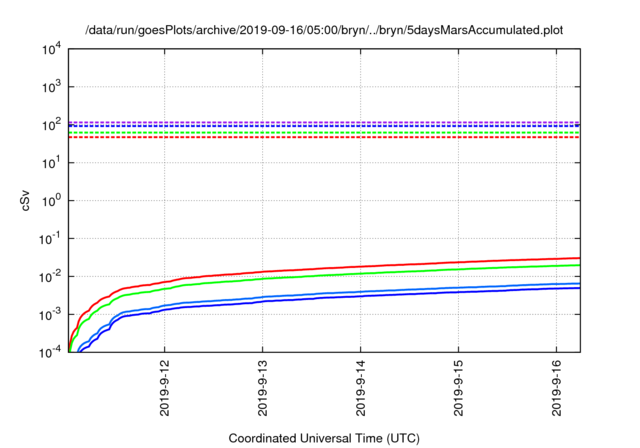
Task: Click the 2019-9-14 date tick label
Action: [360, 388]
